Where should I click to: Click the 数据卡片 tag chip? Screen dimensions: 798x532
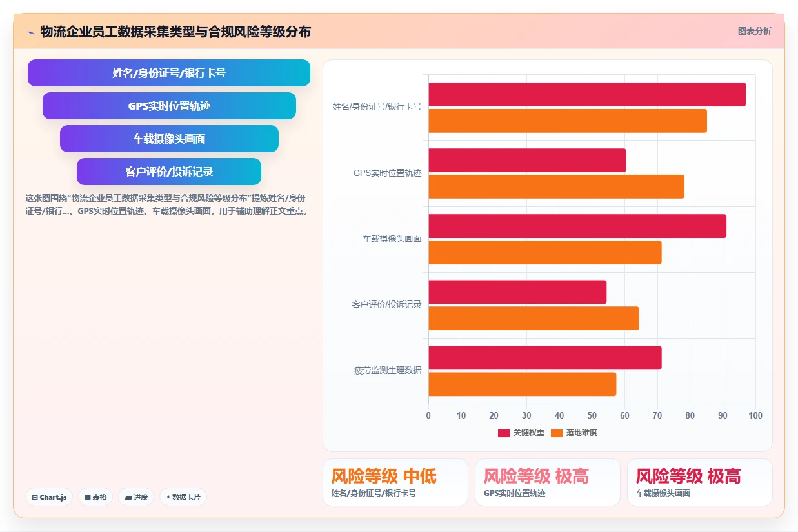[x=183, y=497]
